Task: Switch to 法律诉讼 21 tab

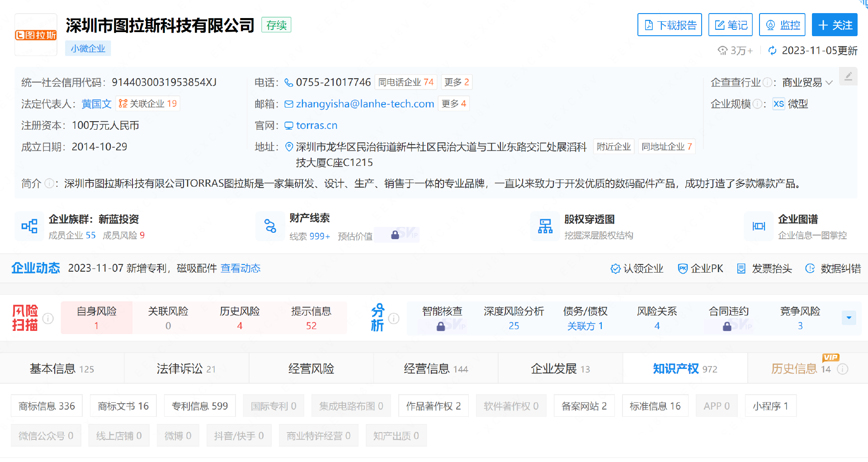Action: [x=186, y=368]
